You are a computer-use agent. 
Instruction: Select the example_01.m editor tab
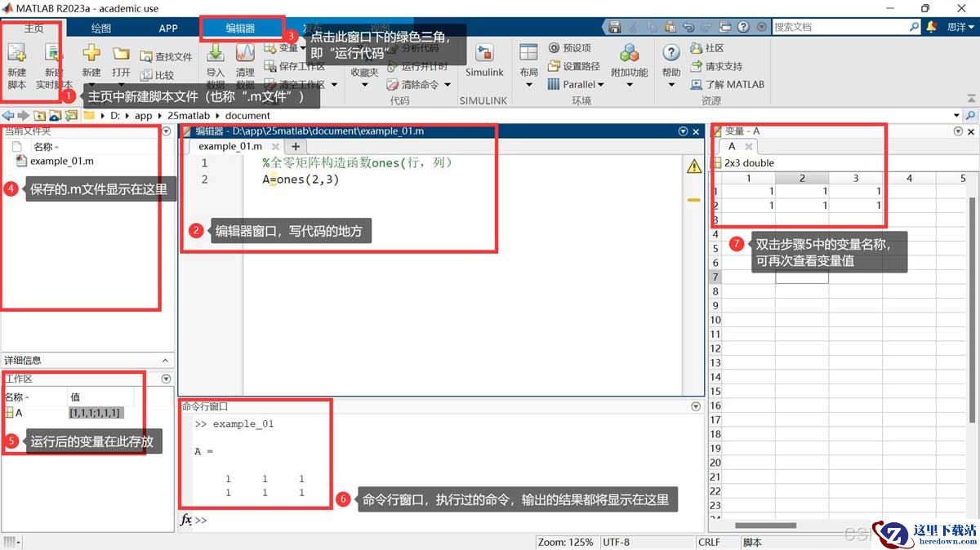pos(230,146)
